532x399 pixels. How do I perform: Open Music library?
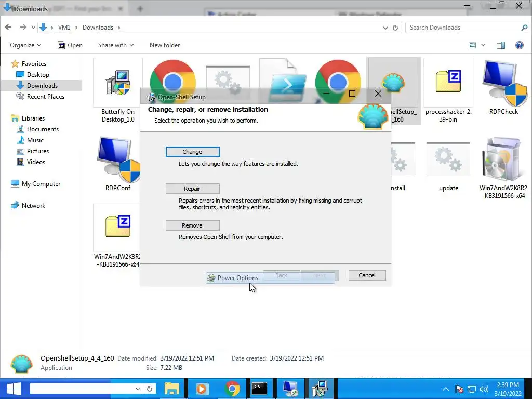[35, 140]
